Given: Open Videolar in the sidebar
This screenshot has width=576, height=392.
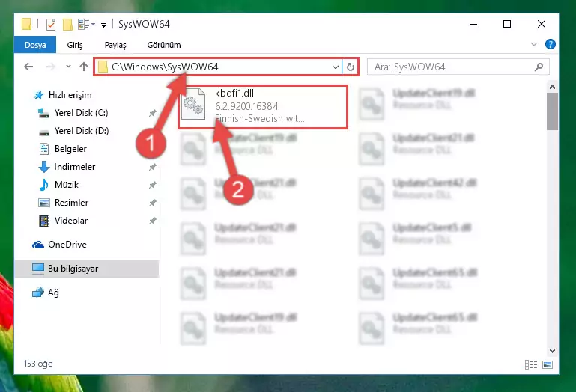Looking at the screenshot, I should tap(63, 221).
